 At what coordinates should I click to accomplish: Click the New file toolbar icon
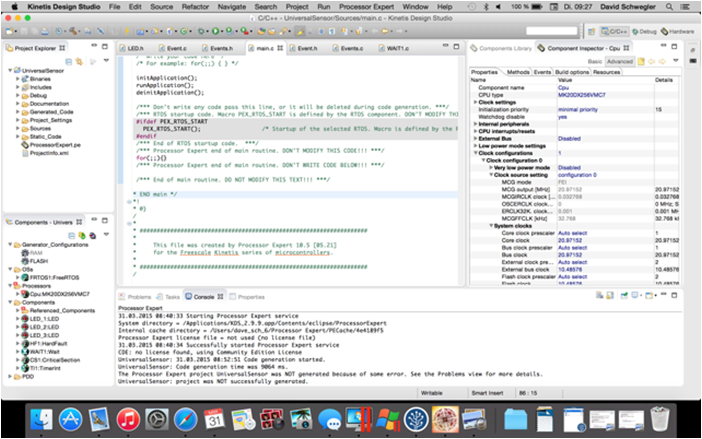point(9,31)
